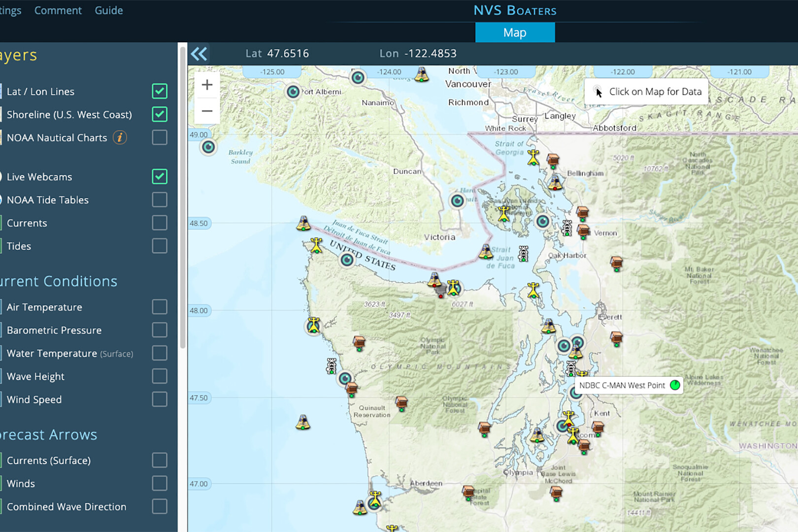Select brown shed station right of Quinault Reservation label
This screenshot has height=532, width=798.
tap(401, 403)
